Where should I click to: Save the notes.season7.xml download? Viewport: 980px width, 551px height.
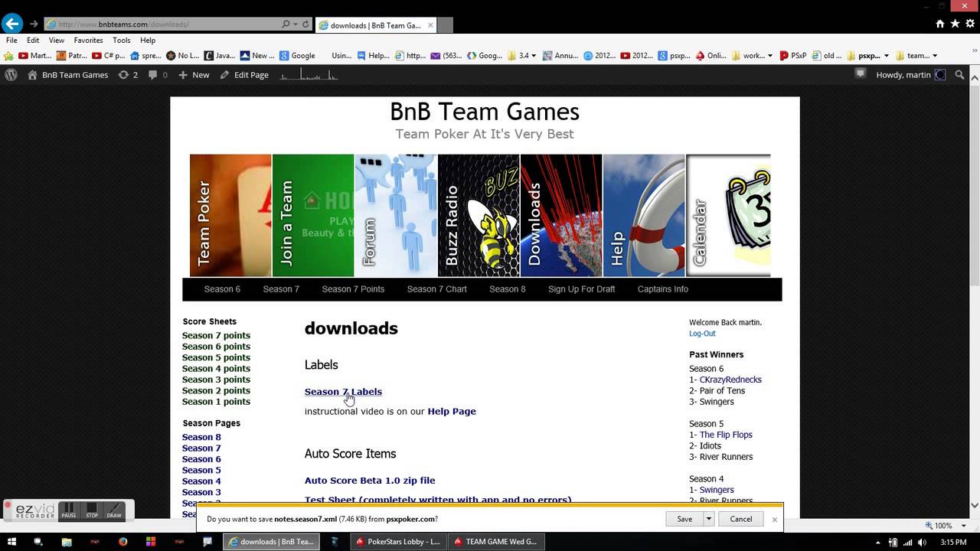tap(684, 519)
